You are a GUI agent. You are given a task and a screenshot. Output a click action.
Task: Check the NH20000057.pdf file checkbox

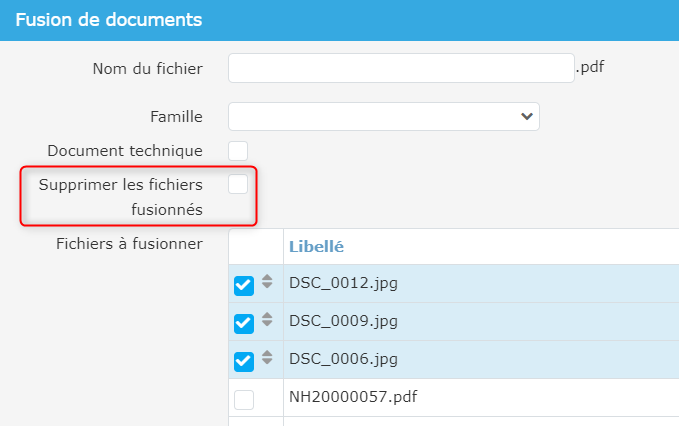pyautogui.click(x=244, y=400)
